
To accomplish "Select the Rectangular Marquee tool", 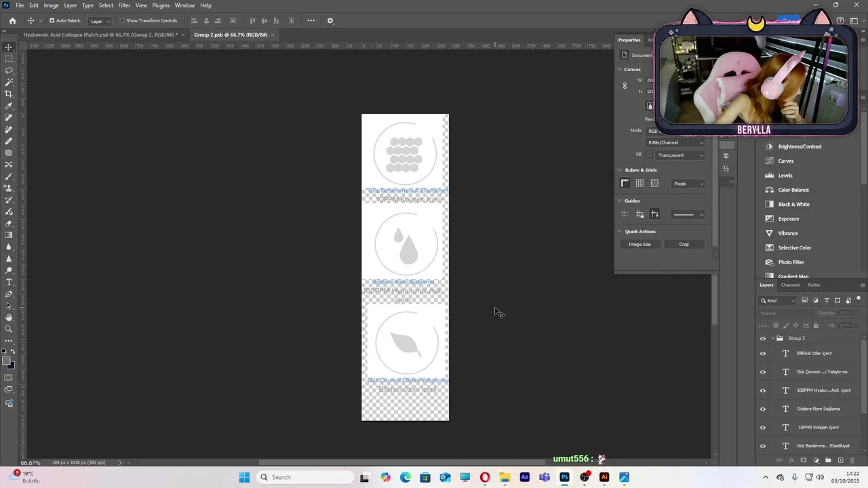I will point(9,59).
